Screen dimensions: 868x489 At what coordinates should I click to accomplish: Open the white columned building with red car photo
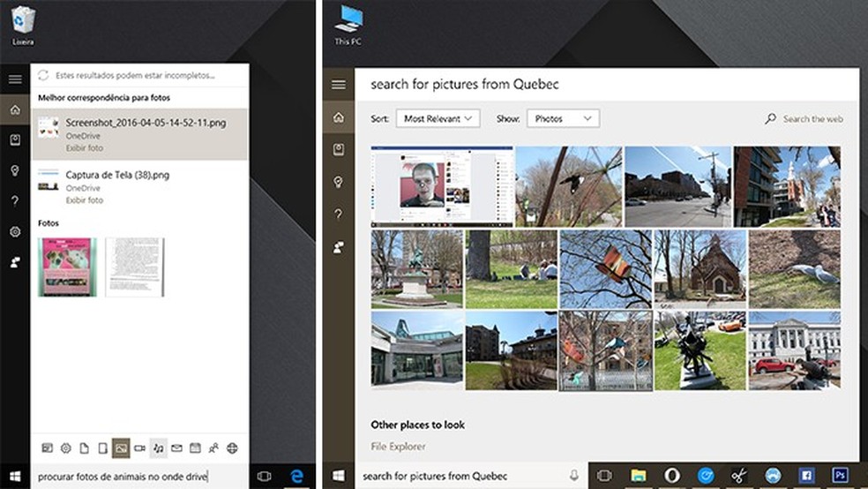795,350
